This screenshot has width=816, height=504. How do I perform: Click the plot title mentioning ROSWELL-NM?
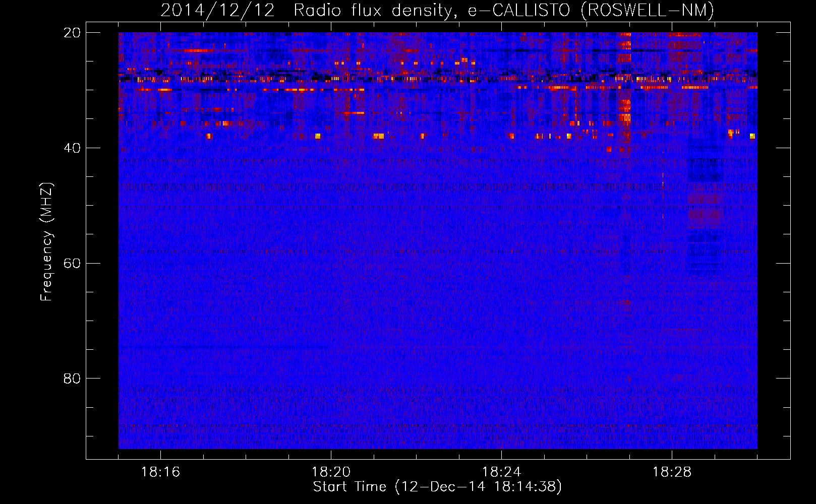(437, 11)
